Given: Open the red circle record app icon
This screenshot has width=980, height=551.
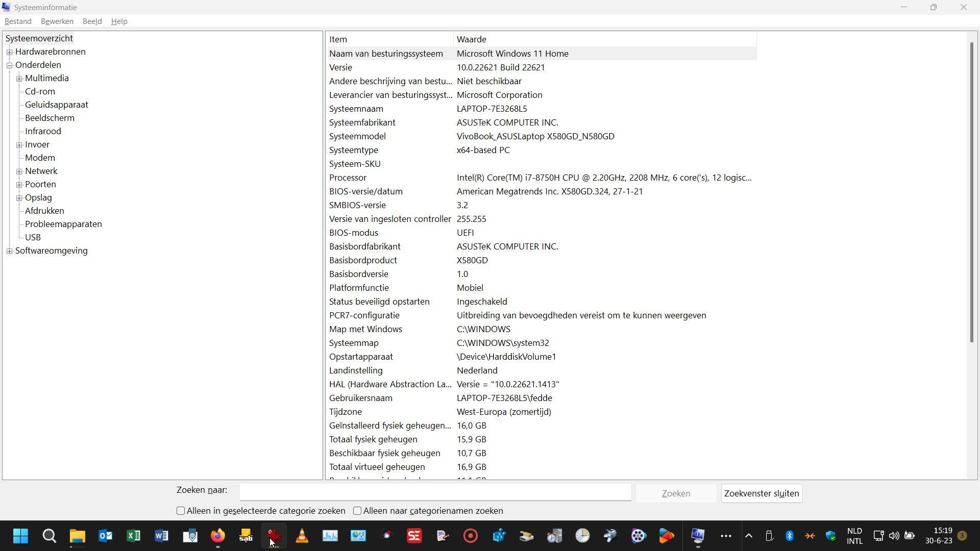Looking at the screenshot, I should 471,536.
